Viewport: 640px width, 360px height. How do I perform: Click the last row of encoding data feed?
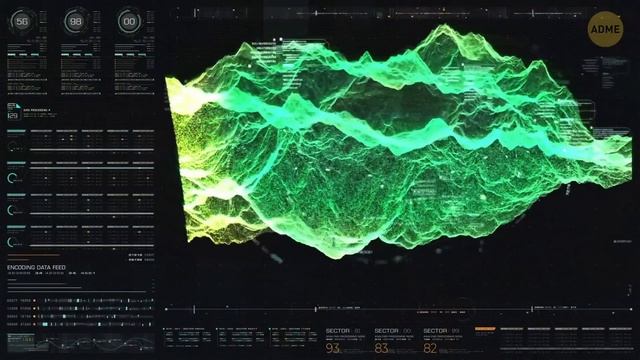[81, 324]
